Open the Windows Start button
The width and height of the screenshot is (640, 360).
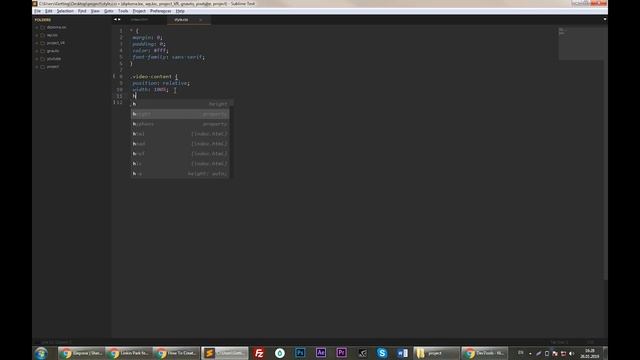[41, 353]
